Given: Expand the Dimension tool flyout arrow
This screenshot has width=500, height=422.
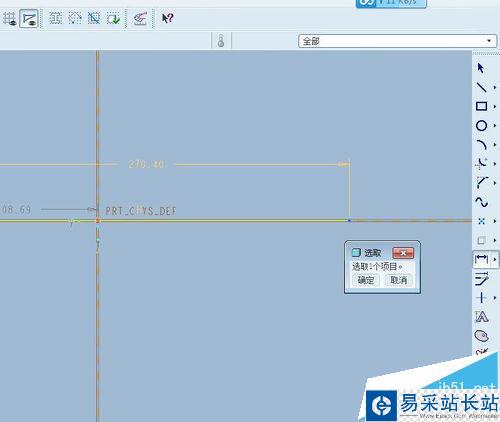Looking at the screenshot, I should click(495, 259).
